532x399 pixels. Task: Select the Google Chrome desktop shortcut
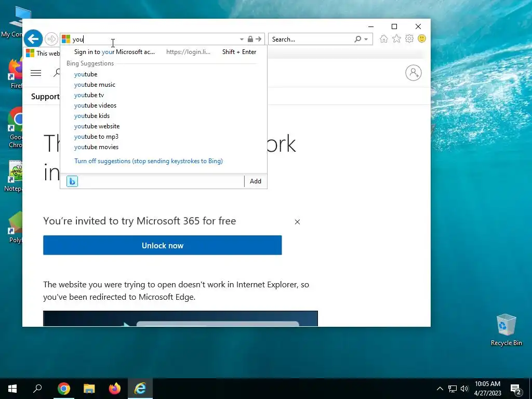[15, 128]
